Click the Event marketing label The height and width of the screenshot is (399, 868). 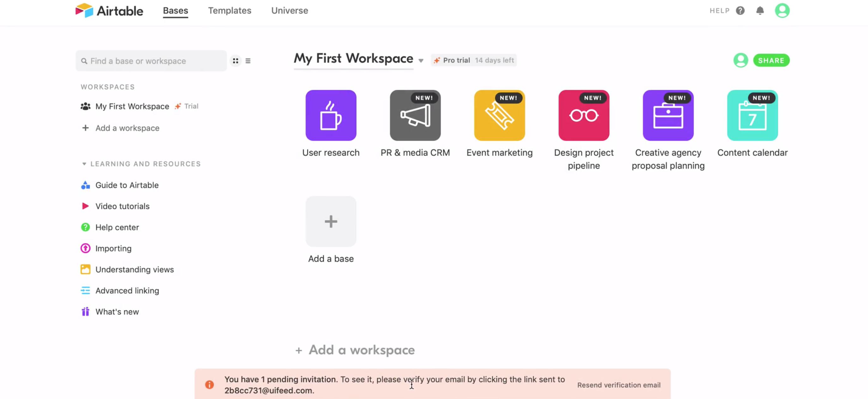499,152
